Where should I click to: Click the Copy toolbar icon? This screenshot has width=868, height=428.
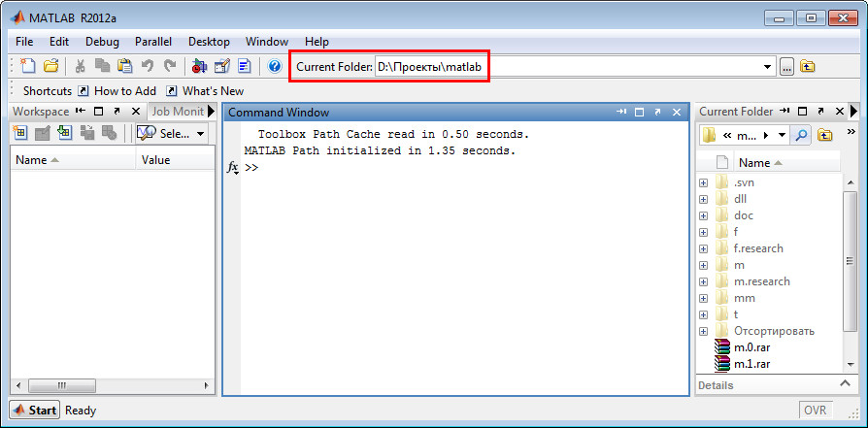(102, 66)
